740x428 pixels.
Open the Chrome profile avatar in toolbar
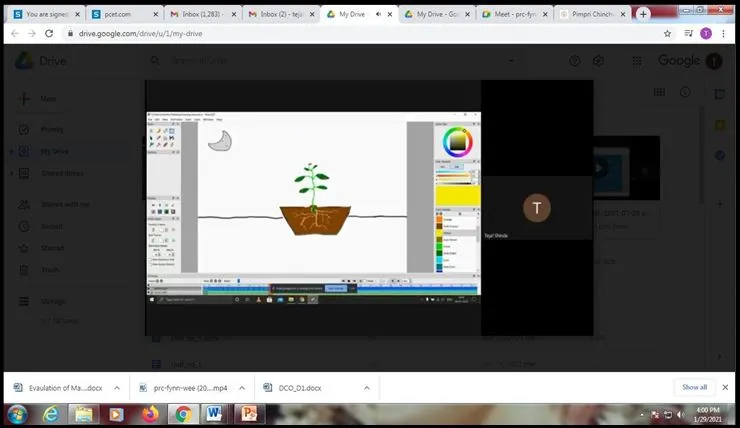point(706,34)
